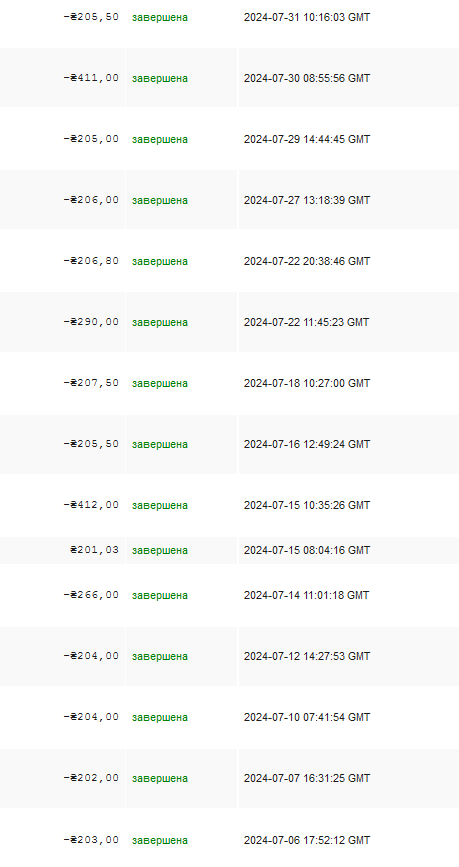Open the 2024-07-29 14:44:45 GMT transaction
The image size is (459, 867).
(x=307, y=139)
